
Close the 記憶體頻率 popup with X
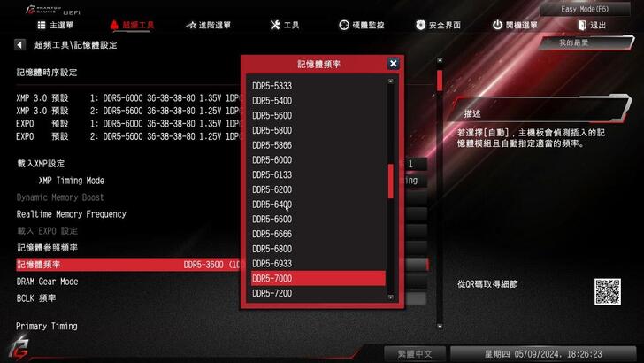393,64
